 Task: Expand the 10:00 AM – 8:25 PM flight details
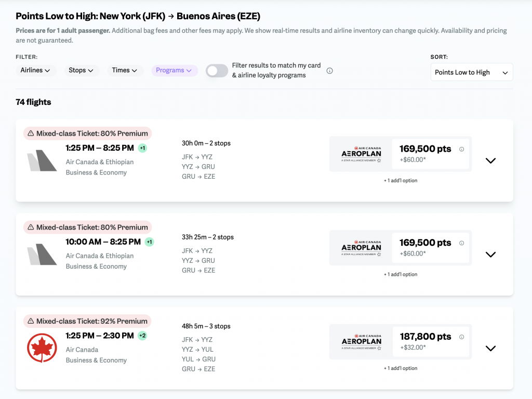pos(490,255)
